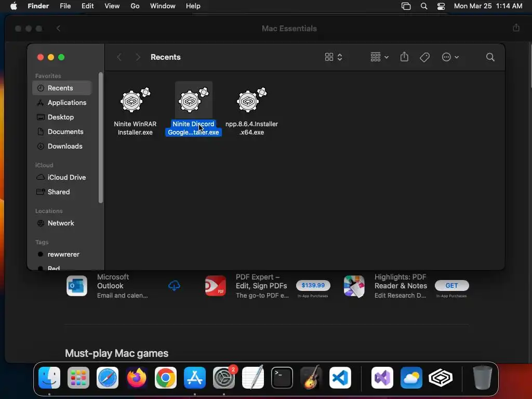The image size is (532, 399).
Task: Open Shared folder in sidebar
Action: [62, 192]
